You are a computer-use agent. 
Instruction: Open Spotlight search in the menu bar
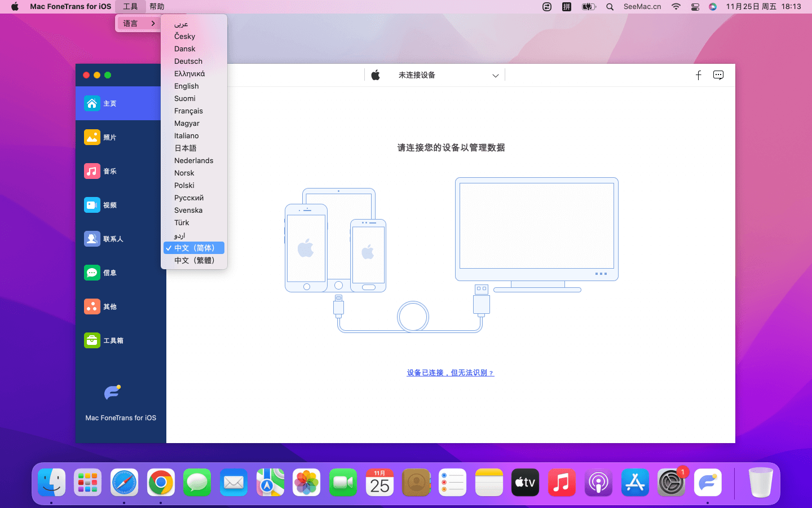click(610, 7)
